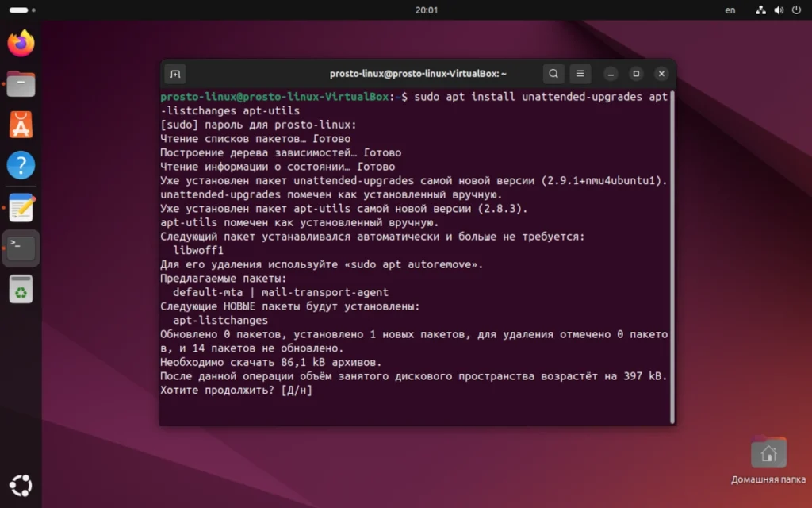Minimize the terminal window
Viewport: 812px width, 508px height.
(x=611, y=74)
